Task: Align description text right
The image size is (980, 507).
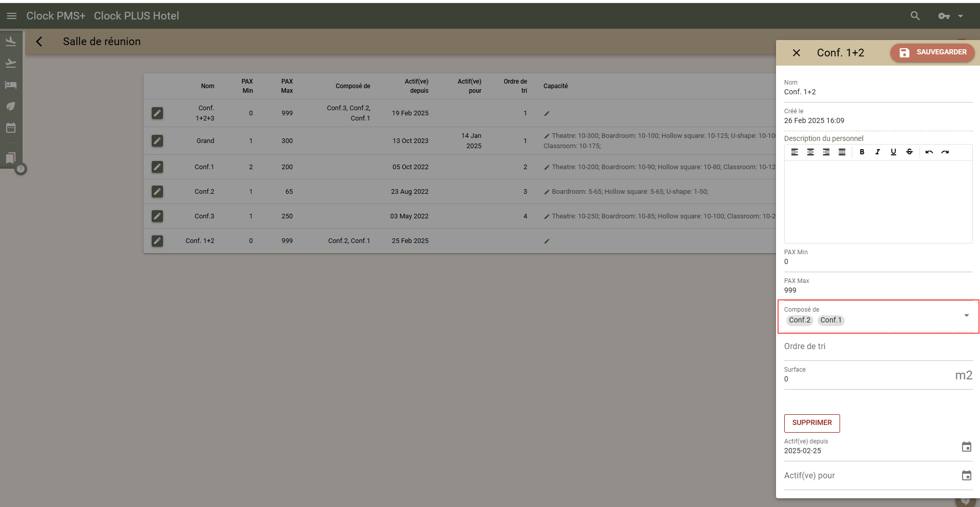Action: pos(826,152)
